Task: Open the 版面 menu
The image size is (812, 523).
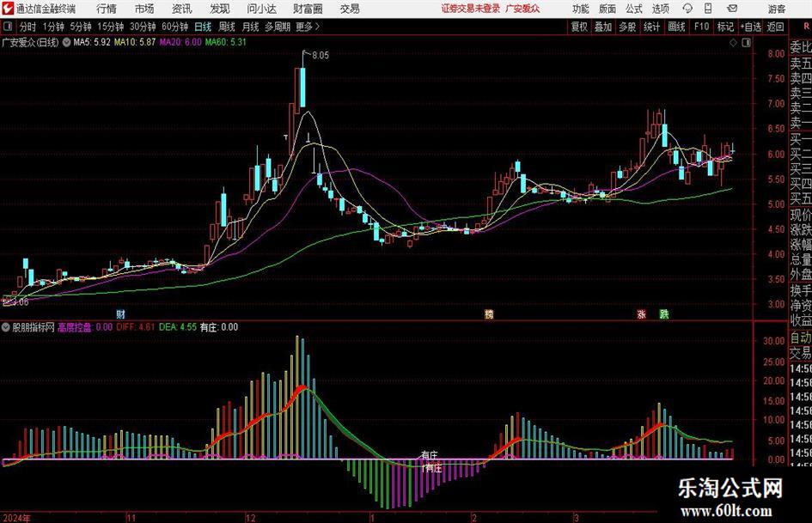Action: point(607,9)
